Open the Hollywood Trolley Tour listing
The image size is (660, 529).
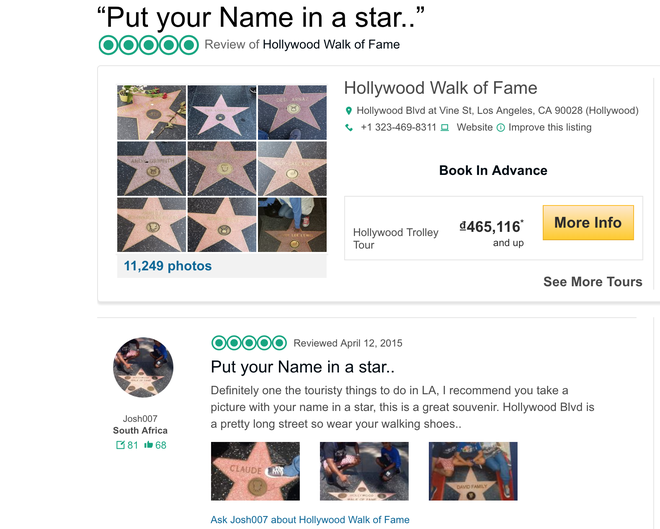point(396,239)
